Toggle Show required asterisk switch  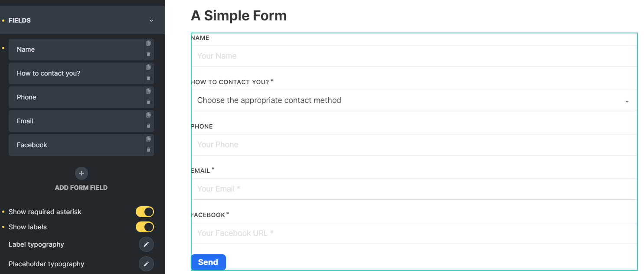coord(145,212)
